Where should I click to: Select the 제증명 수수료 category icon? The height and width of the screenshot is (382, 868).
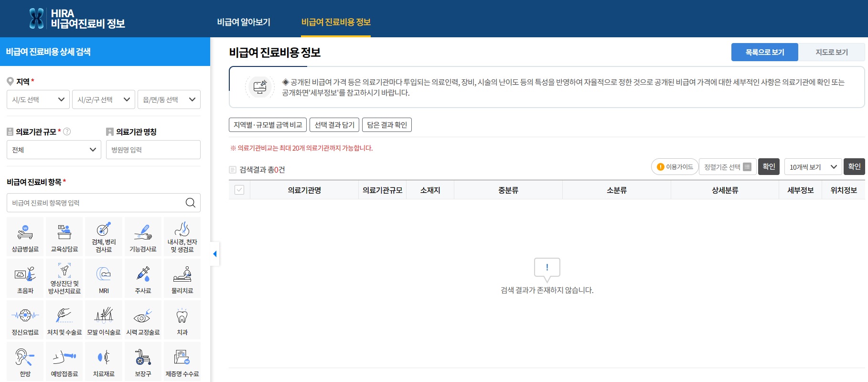point(182,361)
